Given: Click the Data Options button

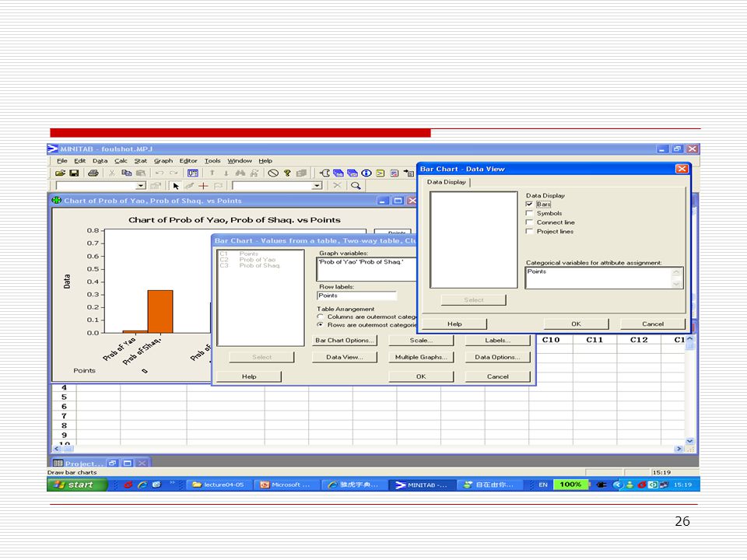Looking at the screenshot, I should pyautogui.click(x=497, y=357).
